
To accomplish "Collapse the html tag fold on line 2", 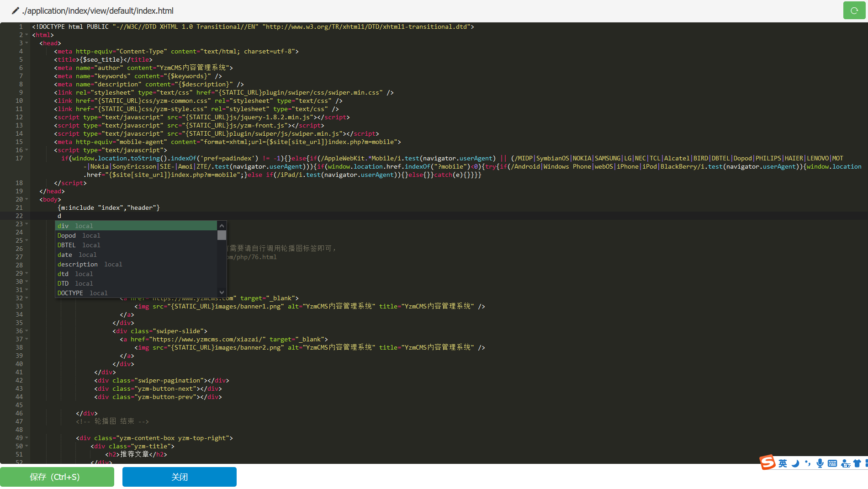I will [26, 35].
